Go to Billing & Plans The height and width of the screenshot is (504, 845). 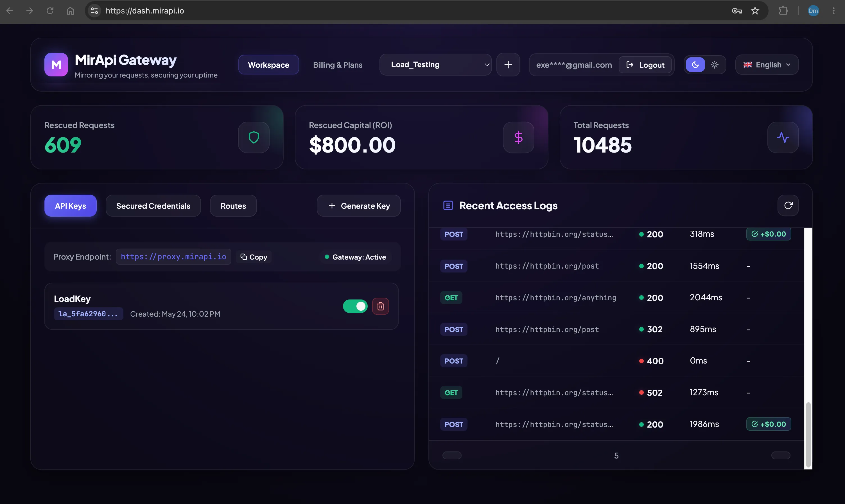click(x=337, y=65)
